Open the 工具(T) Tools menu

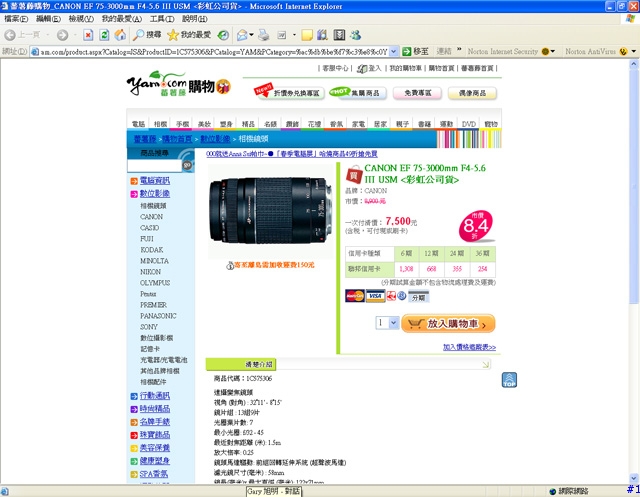(x=162, y=19)
